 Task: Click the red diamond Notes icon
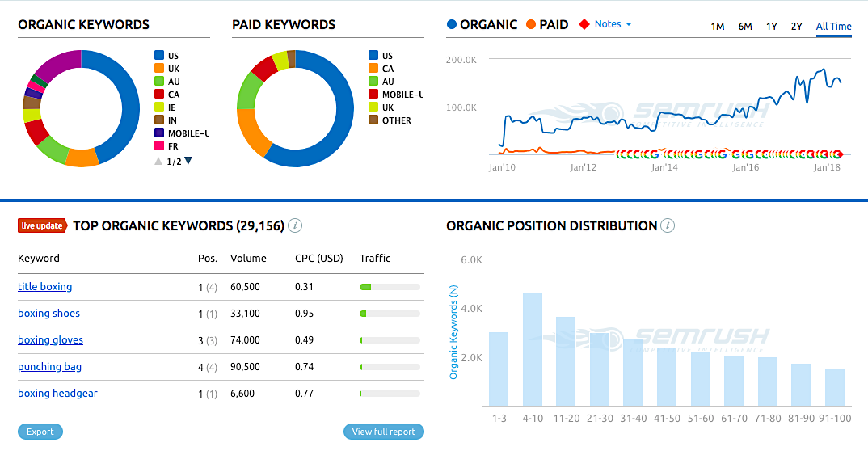coord(584,24)
